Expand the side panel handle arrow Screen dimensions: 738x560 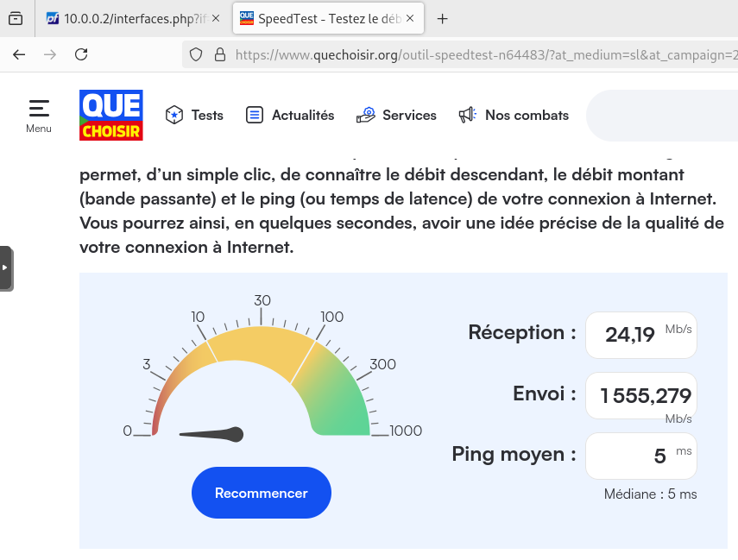coord(5,267)
